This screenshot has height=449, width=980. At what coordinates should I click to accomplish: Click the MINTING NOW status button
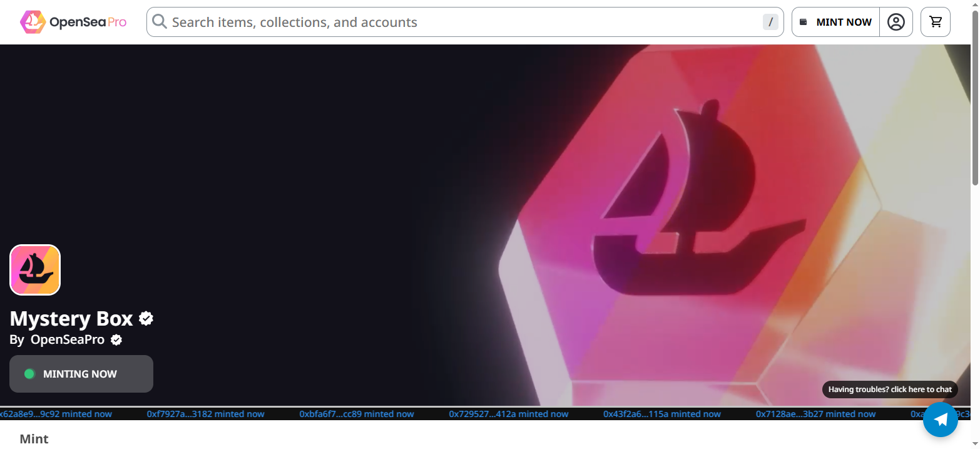click(81, 374)
